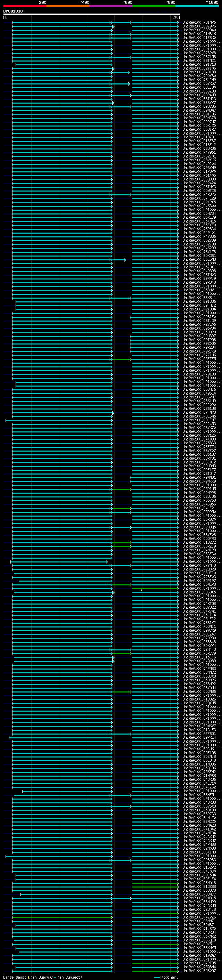The height and width of the screenshot is (980, 222).
Task: Click the purple ~60% legend segment
Action: click(x=111, y=6)
